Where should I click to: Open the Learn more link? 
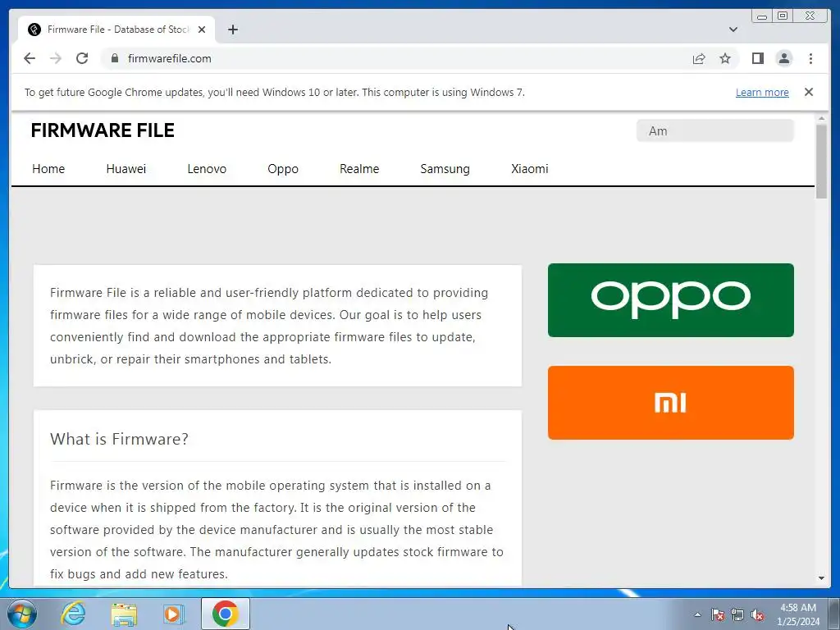coord(762,92)
